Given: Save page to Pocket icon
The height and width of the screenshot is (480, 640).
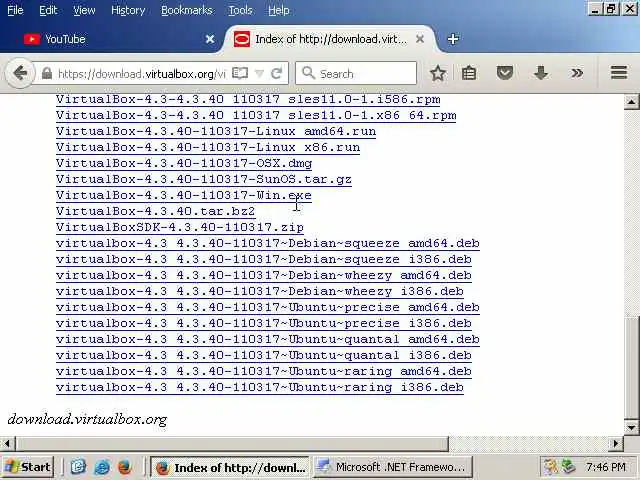Looking at the screenshot, I should [x=504, y=73].
